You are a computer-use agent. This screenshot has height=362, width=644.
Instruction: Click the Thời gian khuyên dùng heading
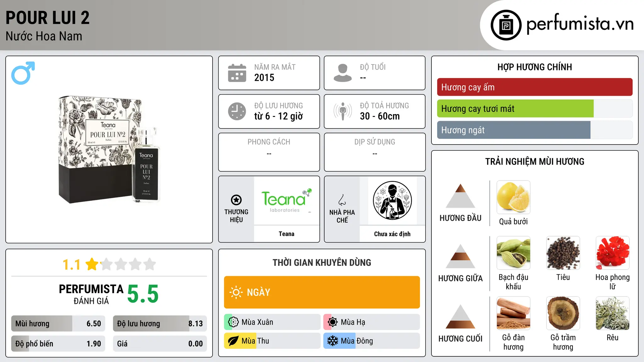tap(322, 262)
